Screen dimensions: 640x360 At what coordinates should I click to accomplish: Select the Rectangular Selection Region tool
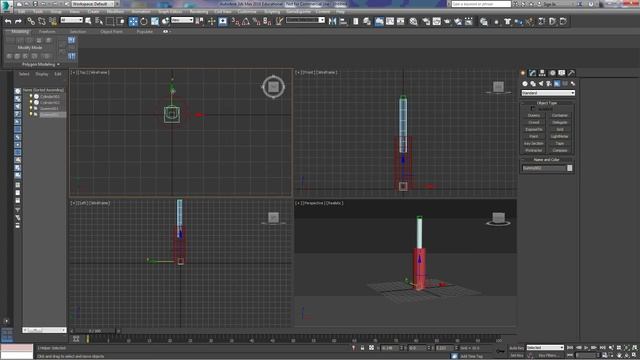(110, 21)
